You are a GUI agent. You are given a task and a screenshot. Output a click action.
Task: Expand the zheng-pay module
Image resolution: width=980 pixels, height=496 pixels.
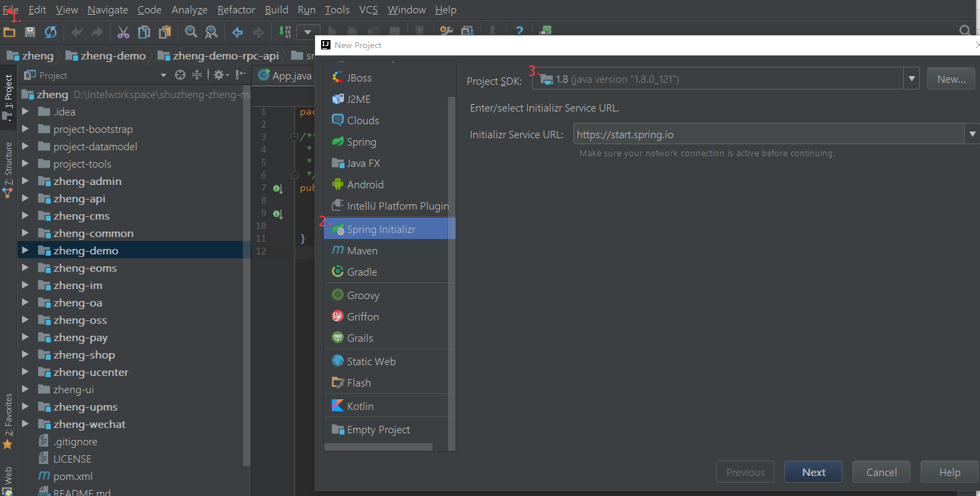[x=25, y=337]
